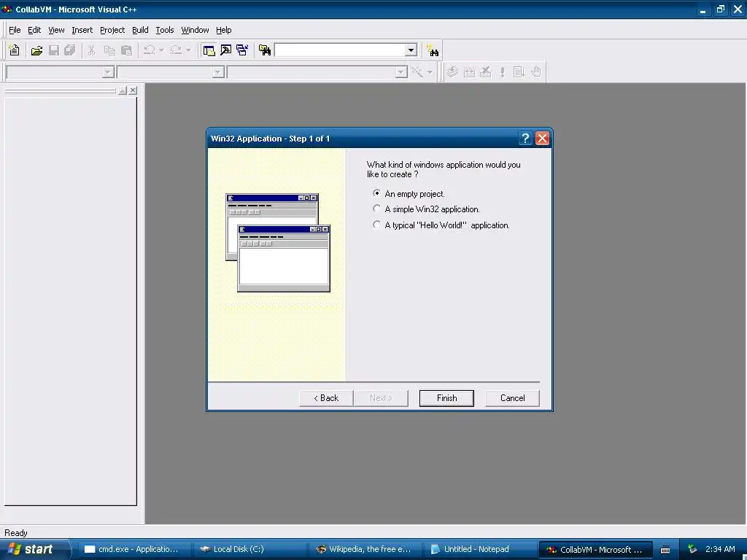Open the Window menu

[195, 30]
